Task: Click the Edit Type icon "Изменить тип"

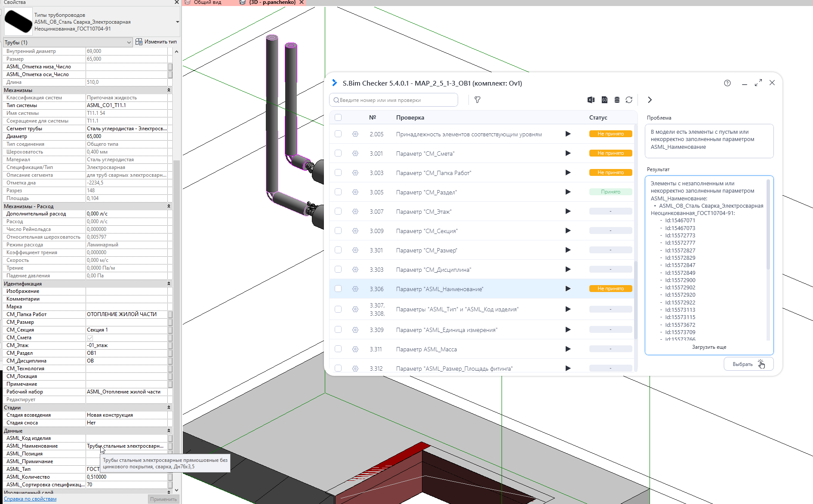Action: 139,42
